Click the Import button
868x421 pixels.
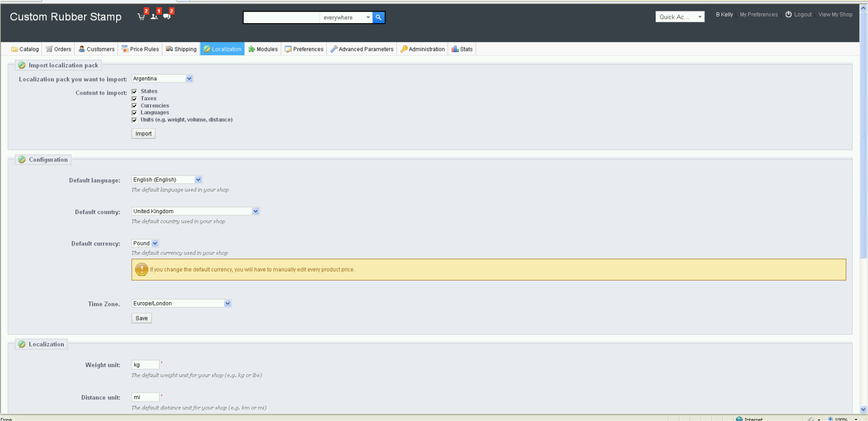click(x=144, y=134)
